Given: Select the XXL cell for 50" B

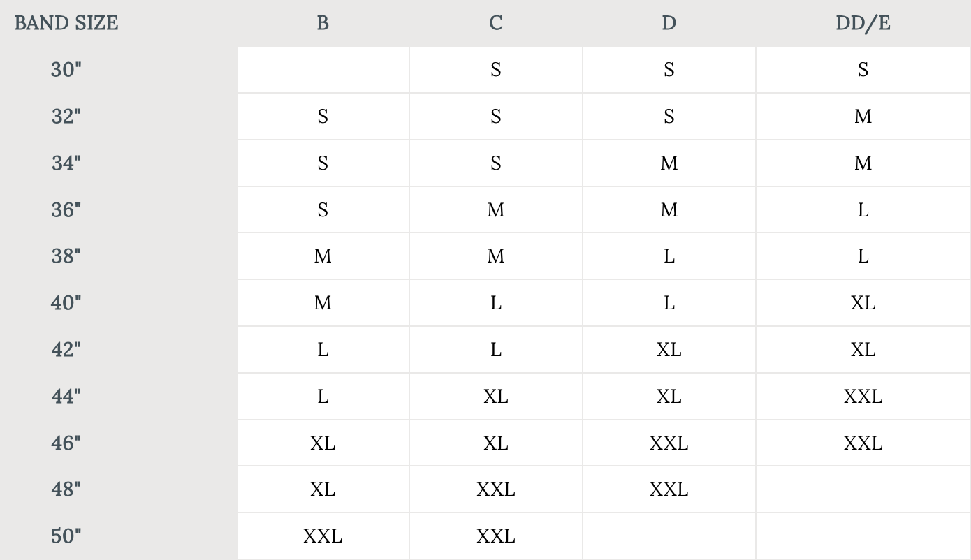Looking at the screenshot, I should click(323, 536).
